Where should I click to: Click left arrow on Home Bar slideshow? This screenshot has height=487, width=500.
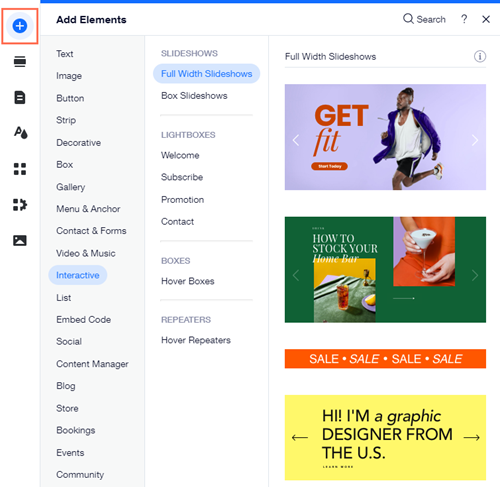(x=296, y=275)
